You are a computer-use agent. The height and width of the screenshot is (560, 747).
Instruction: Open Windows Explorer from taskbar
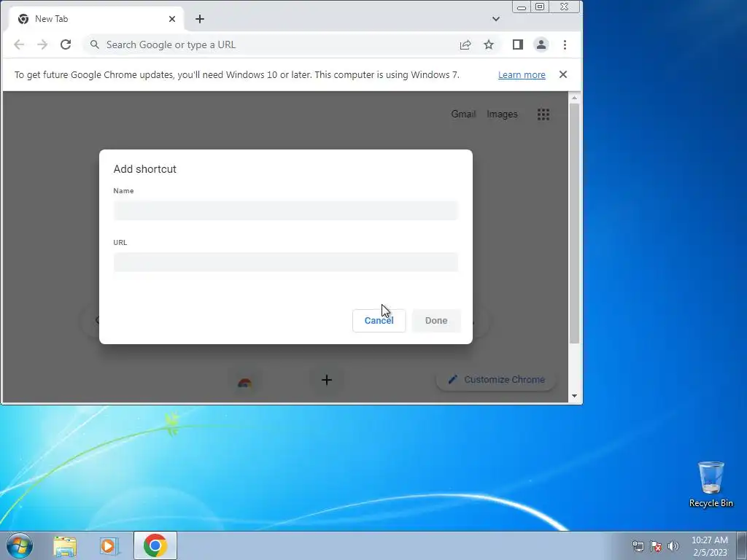[65, 545]
